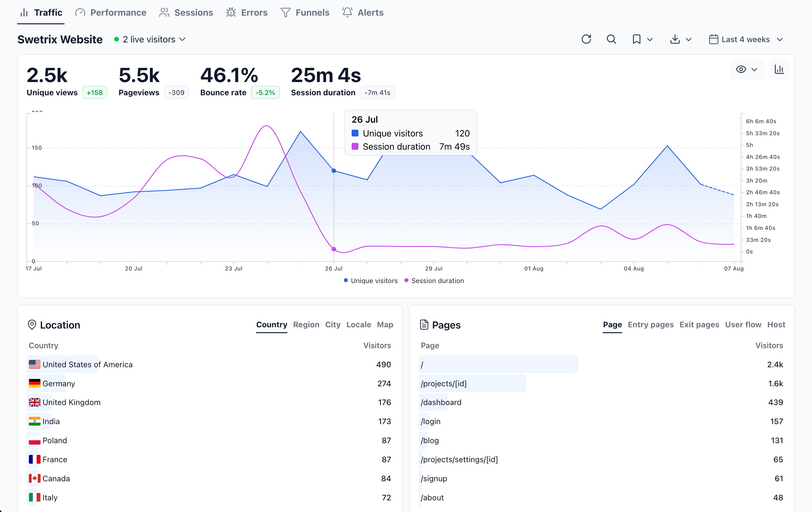The width and height of the screenshot is (812, 512).
Task: Switch to the Performance tab
Action: (x=111, y=13)
